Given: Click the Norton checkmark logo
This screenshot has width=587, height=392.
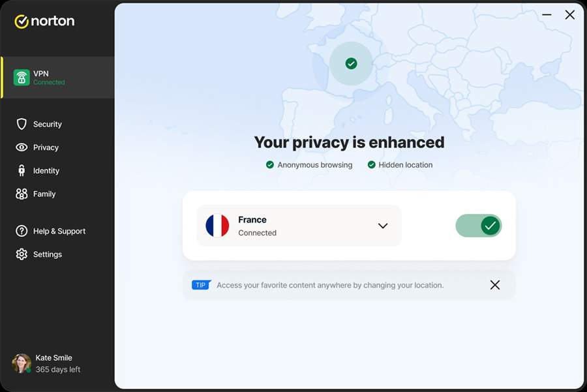Looking at the screenshot, I should pyautogui.click(x=22, y=22).
